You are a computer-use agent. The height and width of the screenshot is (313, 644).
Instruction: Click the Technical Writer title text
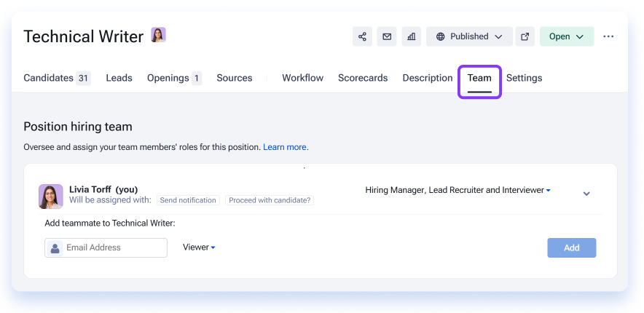click(83, 36)
